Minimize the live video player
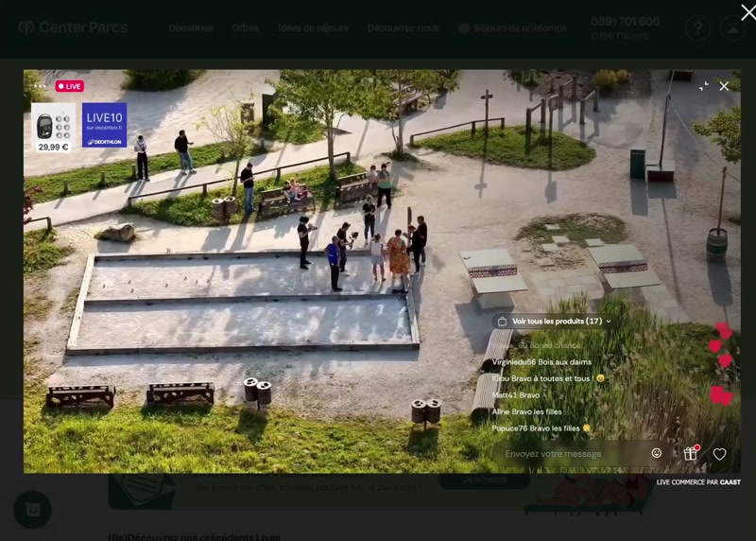 (703, 86)
